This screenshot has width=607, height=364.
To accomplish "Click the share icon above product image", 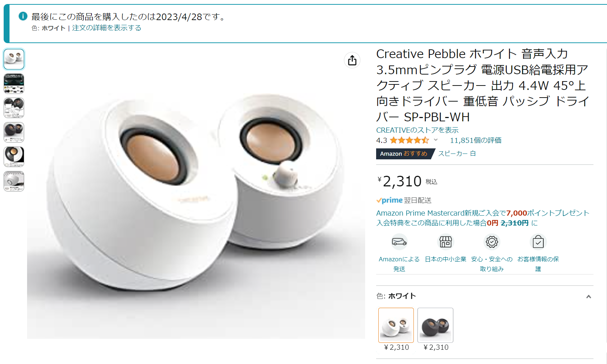I will coord(352,60).
